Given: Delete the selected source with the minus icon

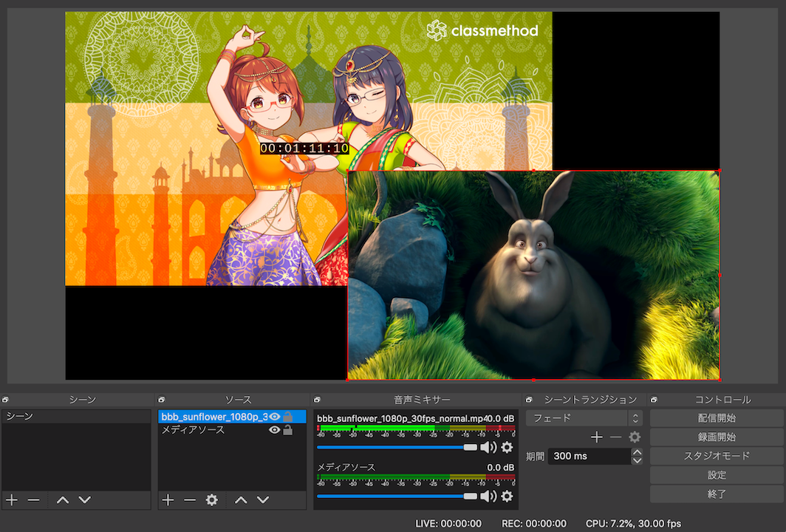Looking at the screenshot, I should (x=189, y=500).
